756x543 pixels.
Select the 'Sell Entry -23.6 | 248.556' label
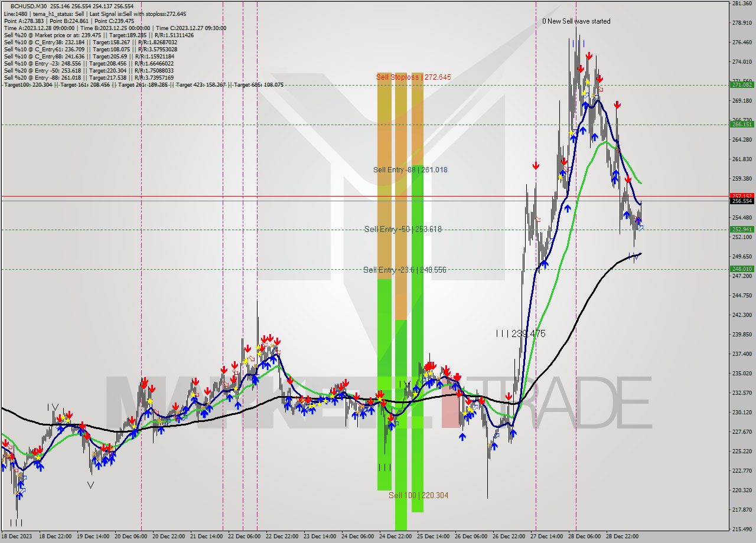[x=405, y=270]
